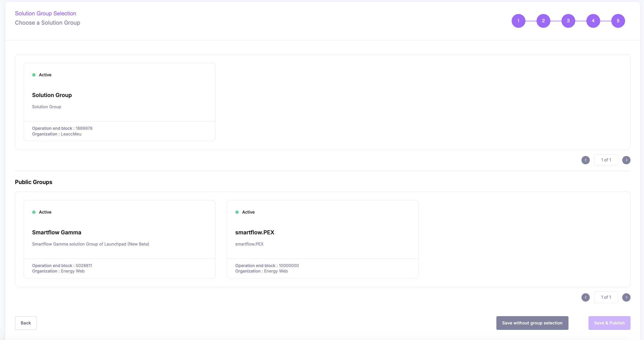The image size is (644, 340).
Task: Next page arrow for top group list
Action: click(x=626, y=160)
